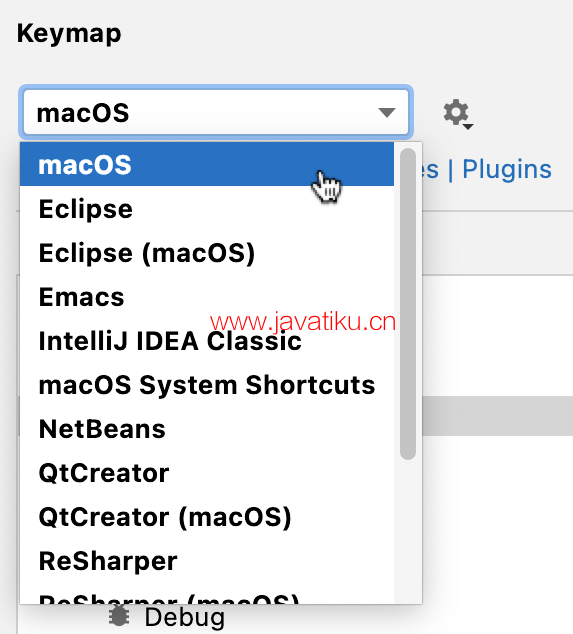Select the Debug tree item

184,617
